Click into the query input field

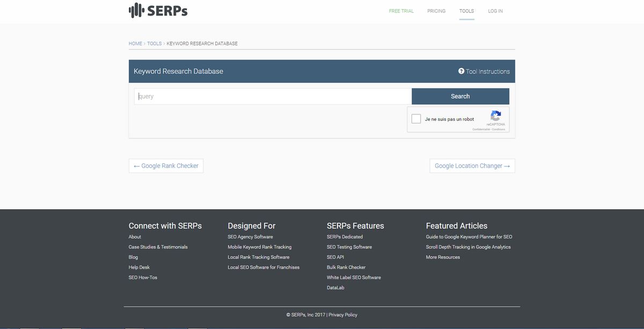pyautogui.click(x=273, y=97)
